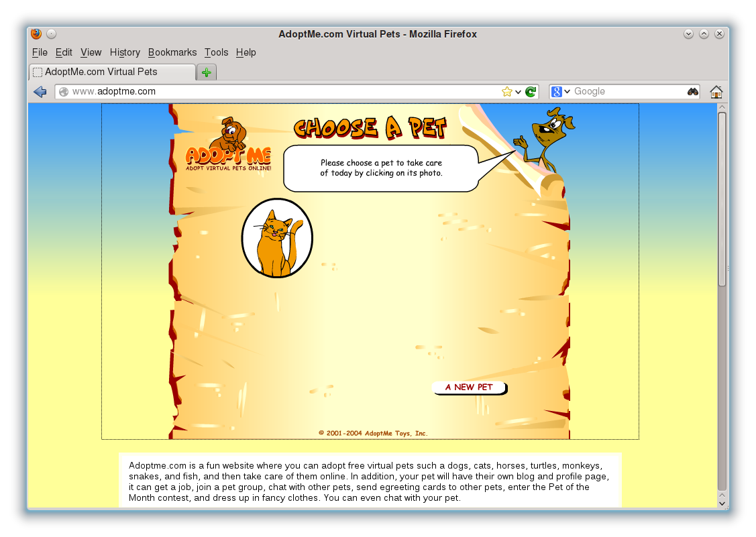The width and height of the screenshot is (756, 537).
Task: Open the address bar history dropdown arrow
Action: pos(518,92)
